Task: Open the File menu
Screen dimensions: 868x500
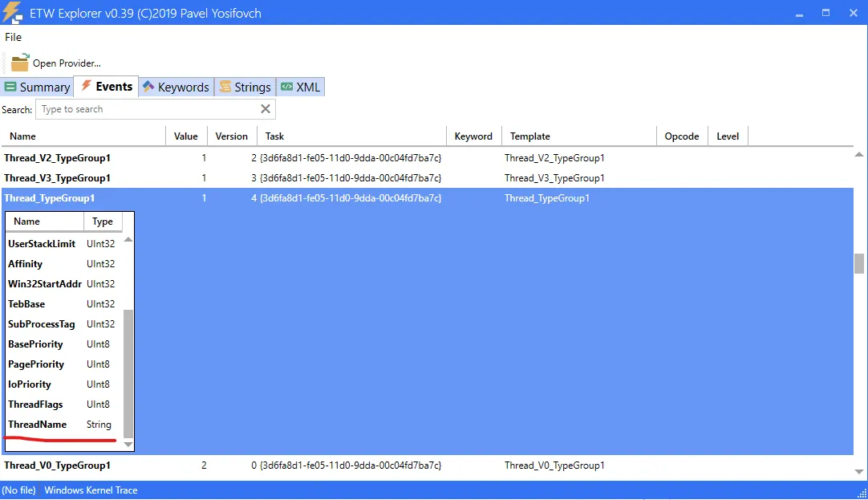Action: point(13,37)
